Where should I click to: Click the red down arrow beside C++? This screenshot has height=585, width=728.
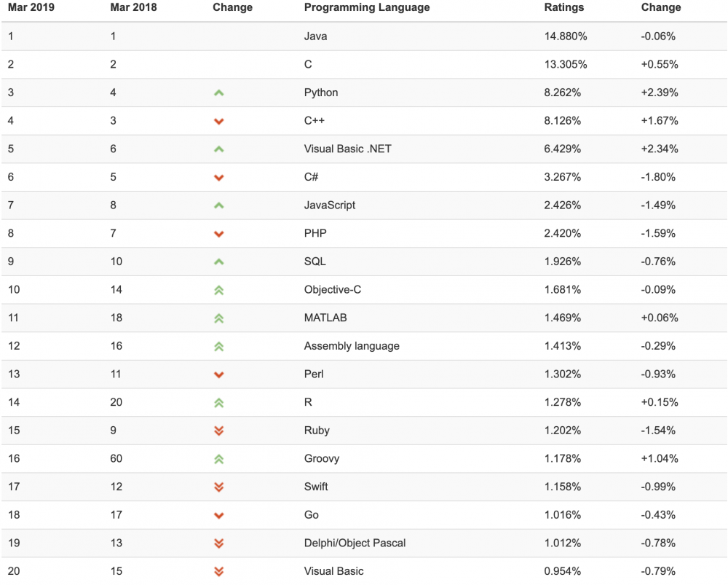tap(218, 121)
